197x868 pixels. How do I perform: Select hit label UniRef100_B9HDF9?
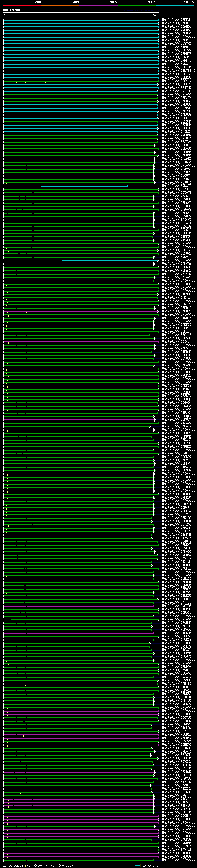tap(177, 145)
